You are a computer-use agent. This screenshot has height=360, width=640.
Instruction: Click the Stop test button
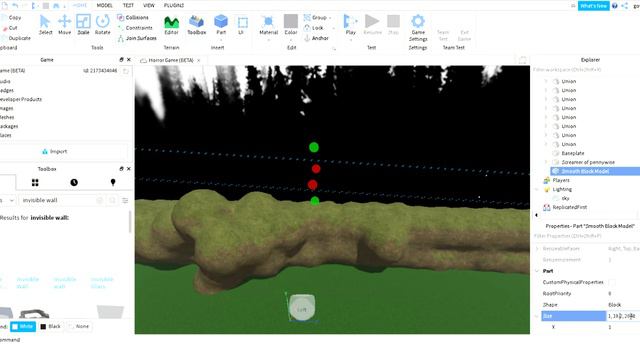coord(393,25)
